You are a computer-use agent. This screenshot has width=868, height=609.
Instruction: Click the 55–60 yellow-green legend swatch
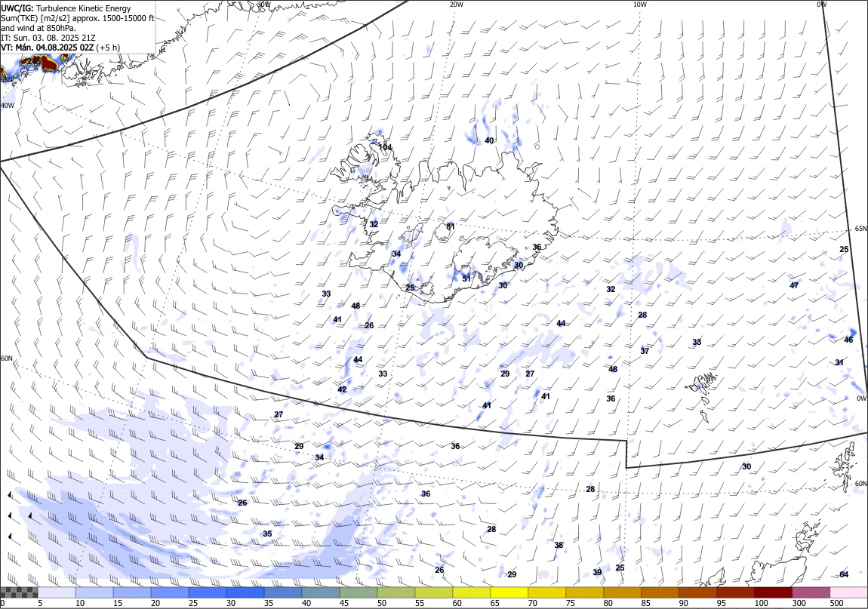(433, 592)
